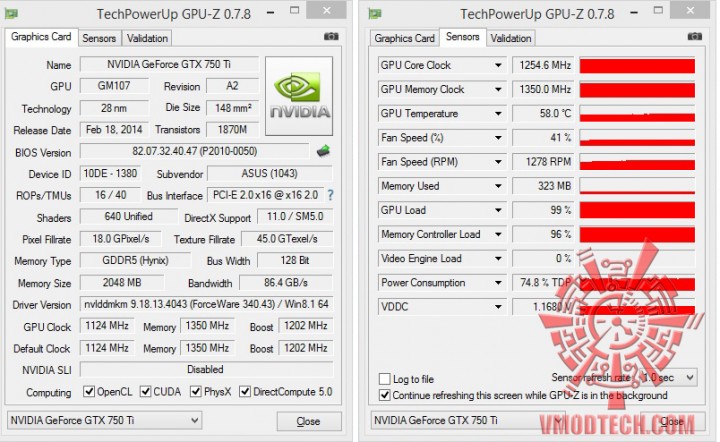The width and height of the screenshot is (720, 442).
Task: Click the GPU-Z app icon in right title bar
Action: (x=375, y=14)
